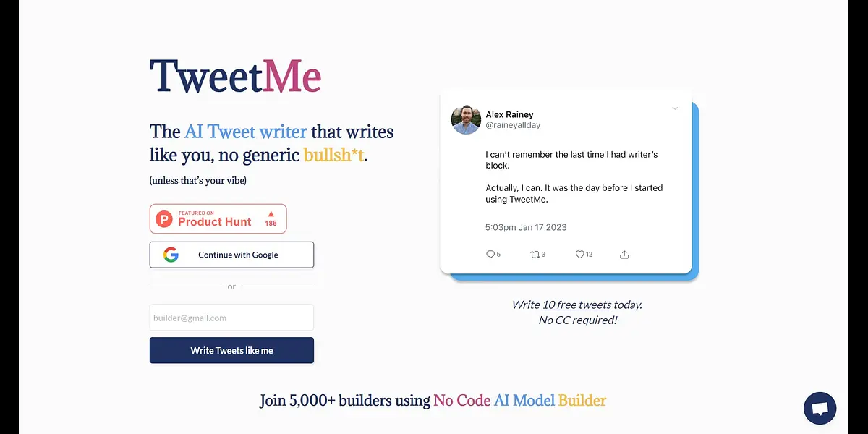868x434 pixels.
Task: Click the Product Hunt logo icon
Action: [165, 218]
